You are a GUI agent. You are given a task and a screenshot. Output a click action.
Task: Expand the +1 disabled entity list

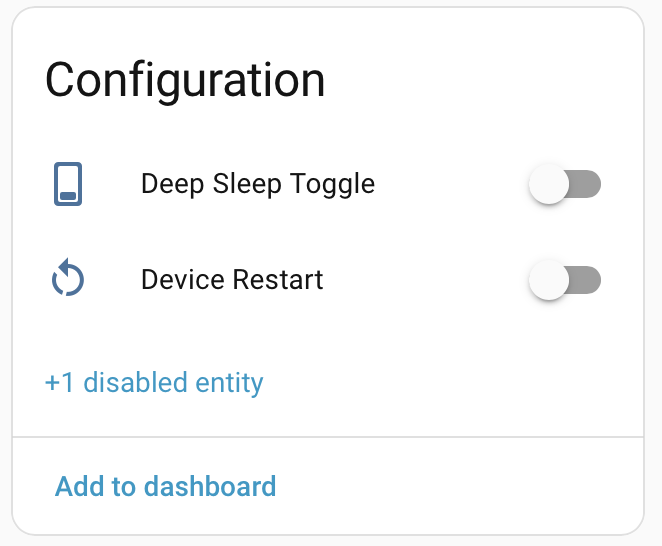click(154, 383)
